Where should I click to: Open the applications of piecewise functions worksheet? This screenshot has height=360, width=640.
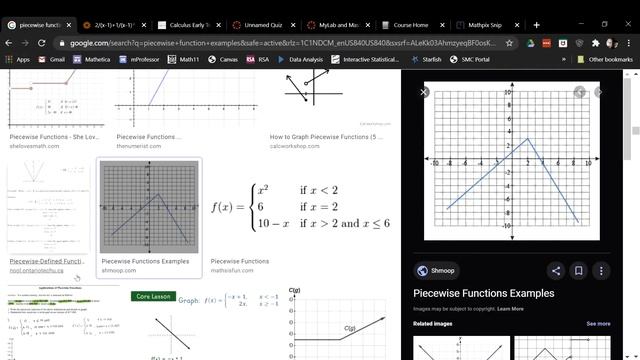[63, 322]
